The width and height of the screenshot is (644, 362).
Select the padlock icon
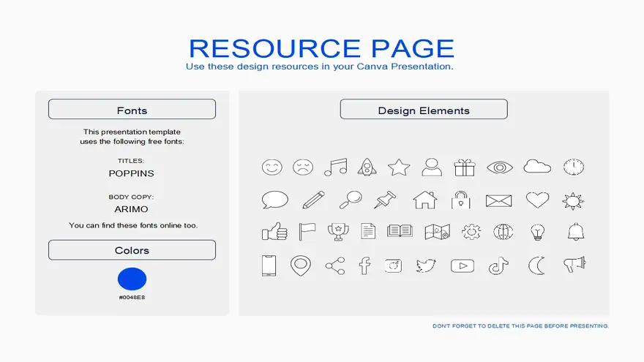click(461, 200)
